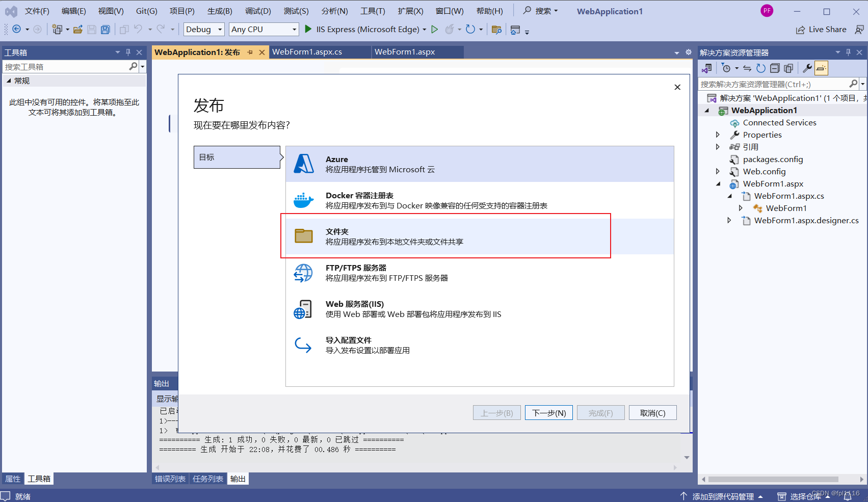Switch views icon in Solution Explorer

point(707,68)
